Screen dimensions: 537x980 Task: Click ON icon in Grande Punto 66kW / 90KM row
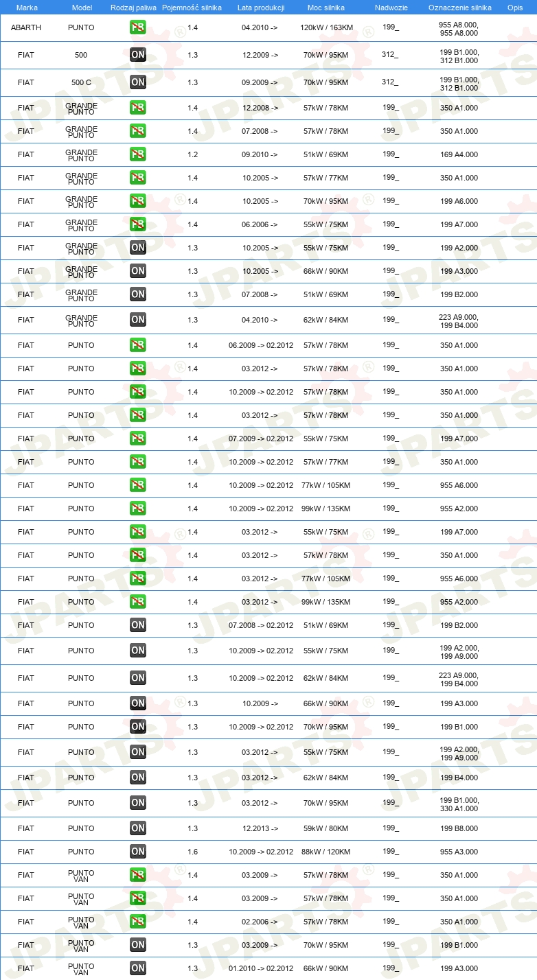pyautogui.click(x=138, y=271)
